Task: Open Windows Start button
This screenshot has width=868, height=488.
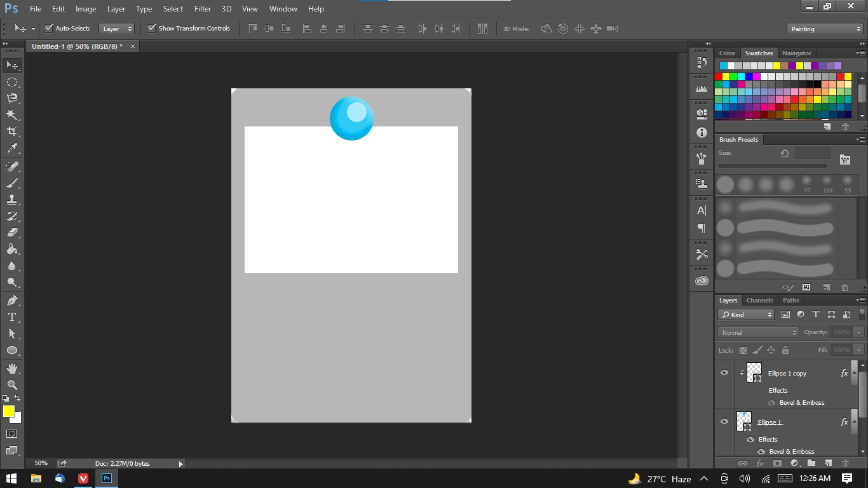Action: [11, 478]
